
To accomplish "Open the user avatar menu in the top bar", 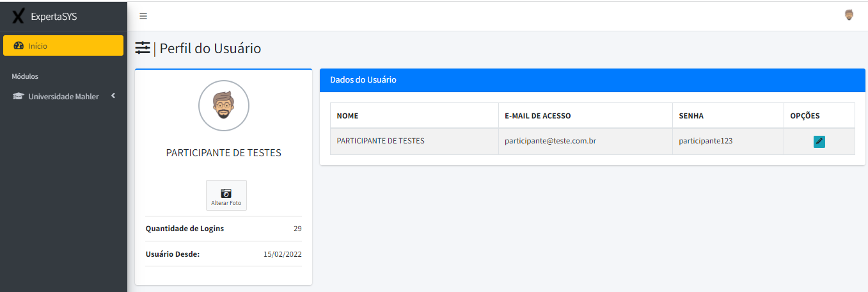I will [x=849, y=15].
